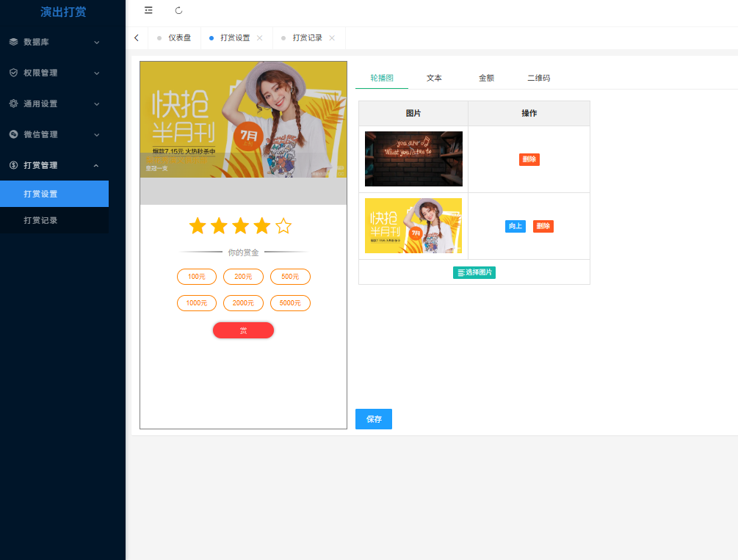Screen dimensions: 738x560
Task: Click the 打赏管理 dollar icon
Action: coord(14,165)
